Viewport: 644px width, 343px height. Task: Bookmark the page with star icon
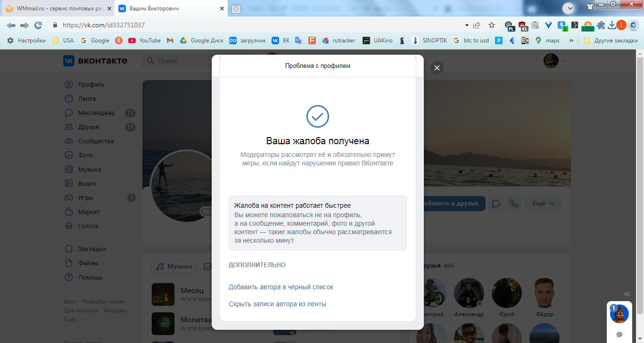pos(492,25)
